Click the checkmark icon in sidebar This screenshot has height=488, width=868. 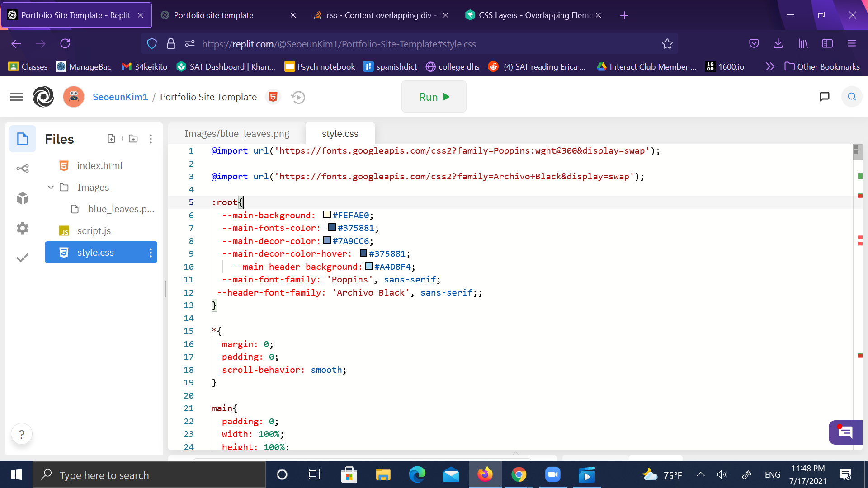[23, 258]
